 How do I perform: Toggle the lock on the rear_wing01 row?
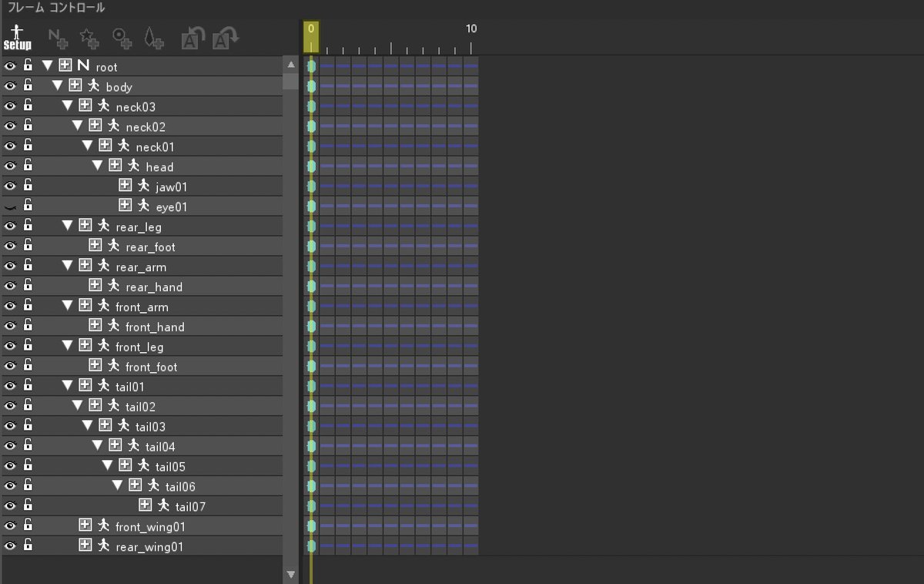click(28, 546)
